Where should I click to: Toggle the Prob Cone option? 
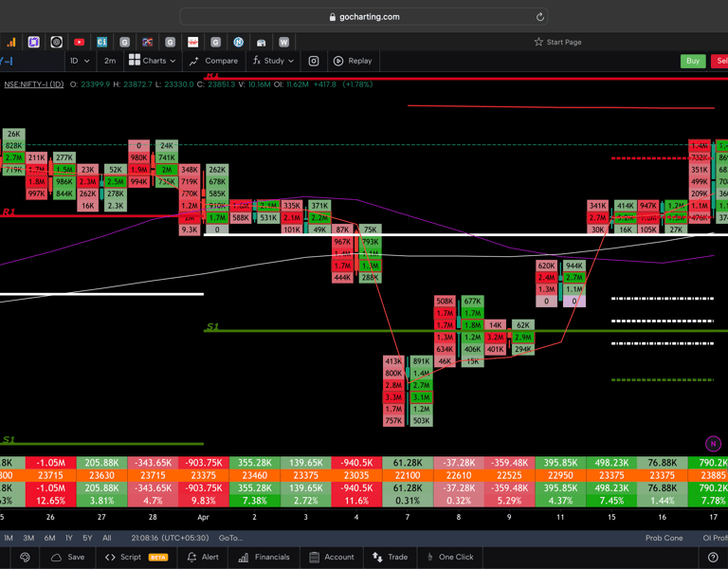664,538
